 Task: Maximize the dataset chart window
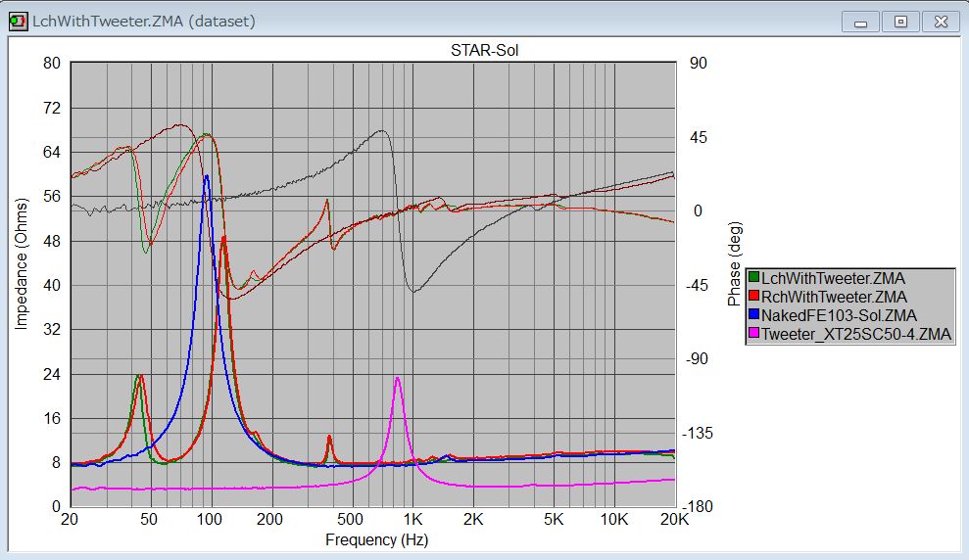click(900, 21)
